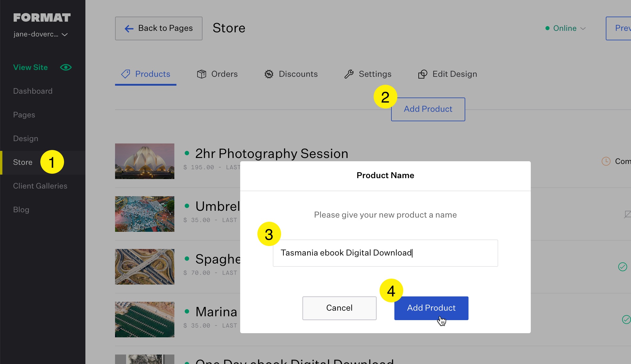The width and height of the screenshot is (631, 364).
Task: Click the Settings wrench icon
Action: coord(349,74)
